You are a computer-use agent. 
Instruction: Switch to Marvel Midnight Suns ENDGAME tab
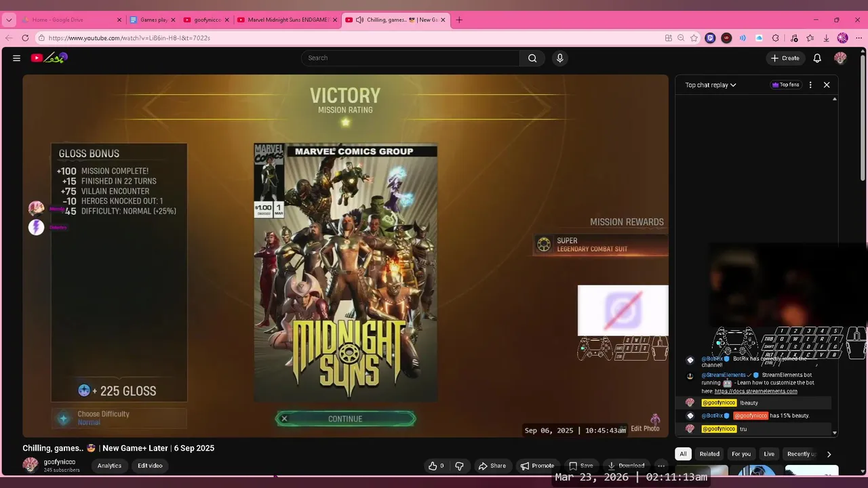(x=288, y=20)
